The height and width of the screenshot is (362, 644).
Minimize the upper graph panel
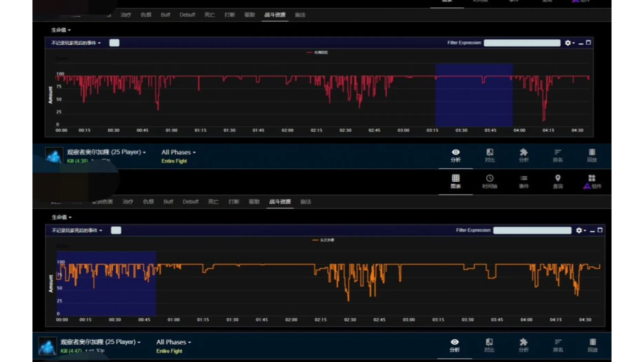(x=581, y=43)
